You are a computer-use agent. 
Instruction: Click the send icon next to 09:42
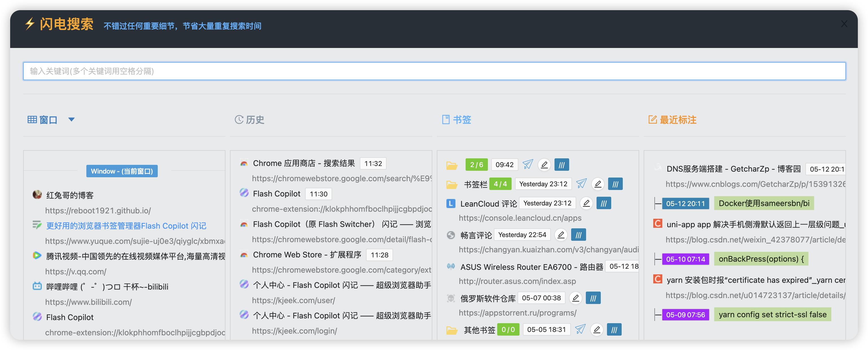coord(528,165)
